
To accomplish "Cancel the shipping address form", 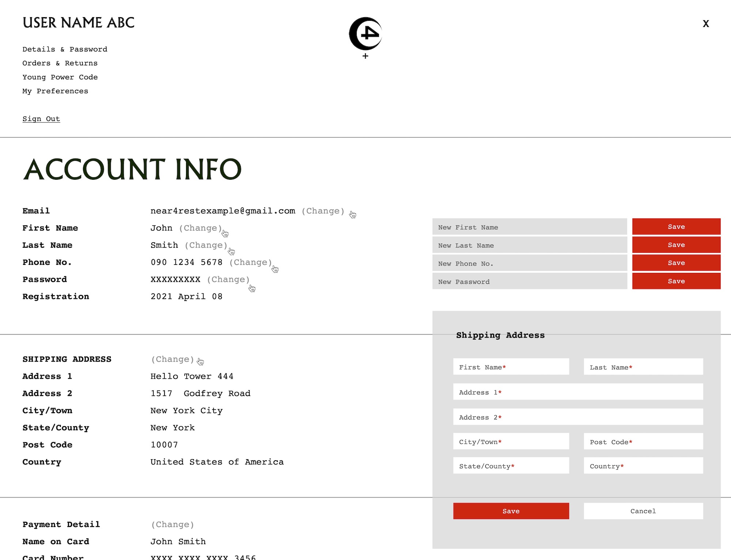I will 643,511.
